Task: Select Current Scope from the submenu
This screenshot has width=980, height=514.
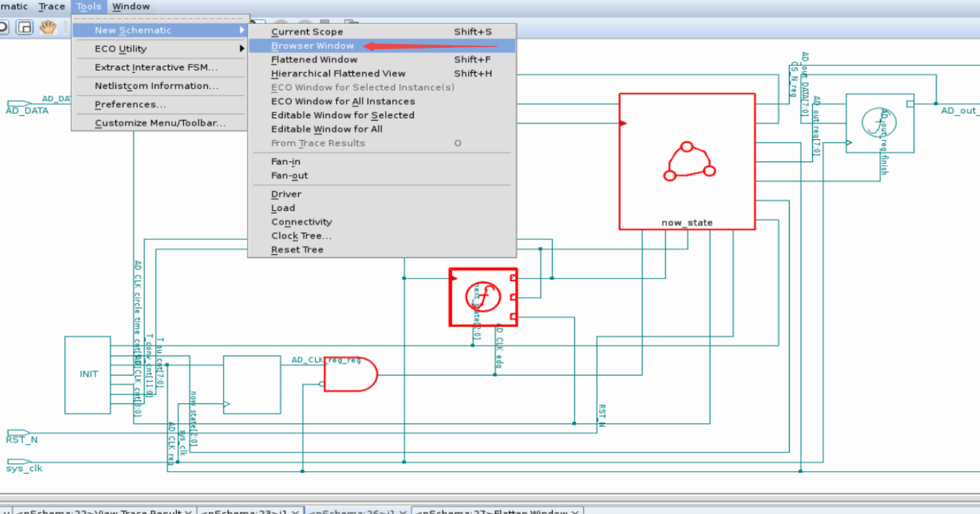Action: pos(307,31)
